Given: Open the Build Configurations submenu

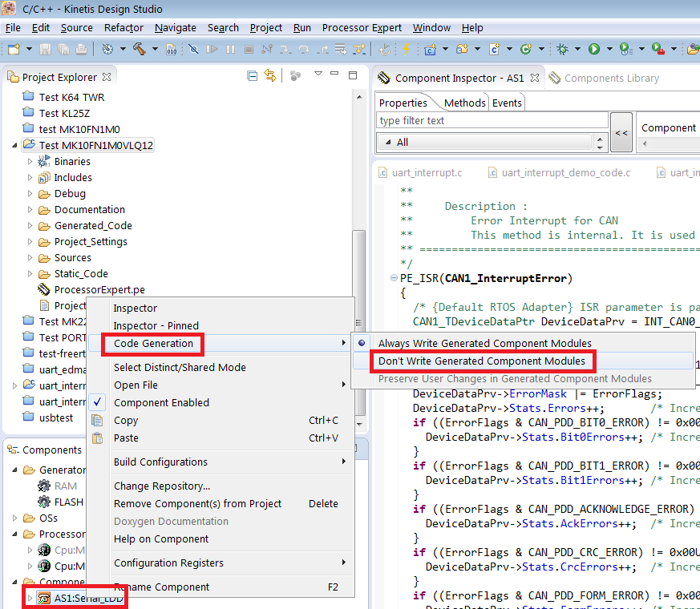Looking at the screenshot, I should [160, 462].
